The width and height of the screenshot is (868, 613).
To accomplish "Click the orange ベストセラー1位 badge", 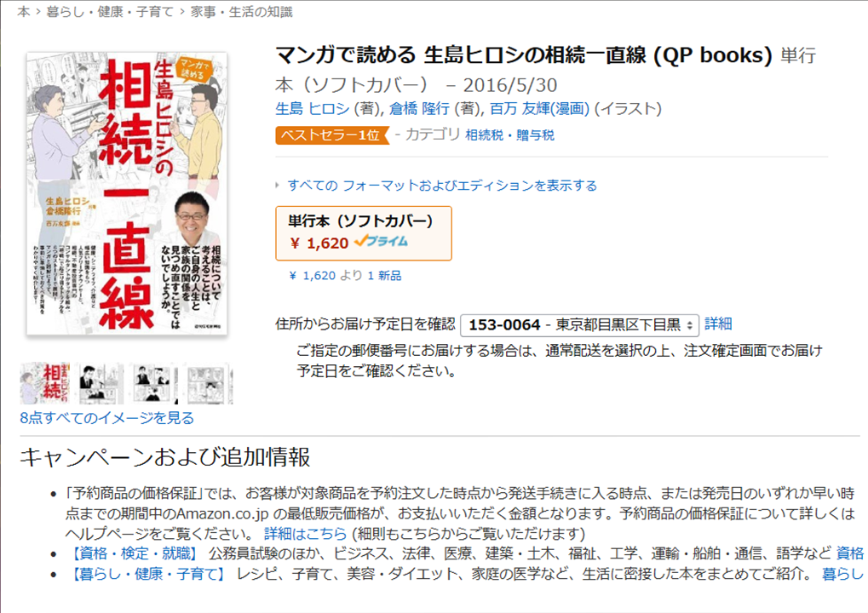I will point(332,135).
